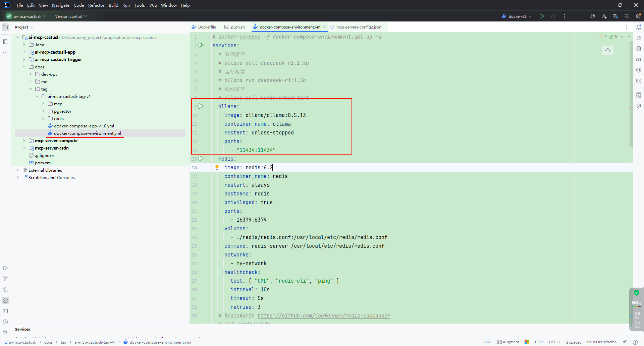This screenshot has width=644, height=346.
Task: Open the Windows-flag icon status widget
Action: coord(527,342)
